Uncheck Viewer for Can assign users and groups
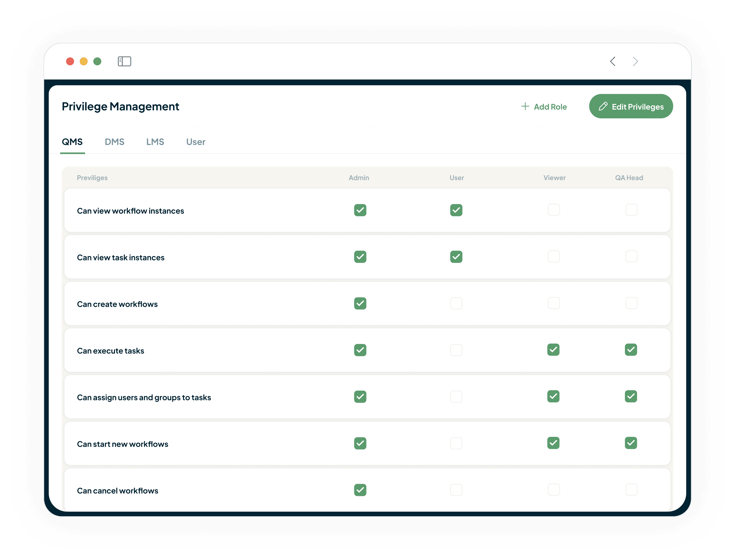Screen dimensions: 734x560 coord(553,396)
